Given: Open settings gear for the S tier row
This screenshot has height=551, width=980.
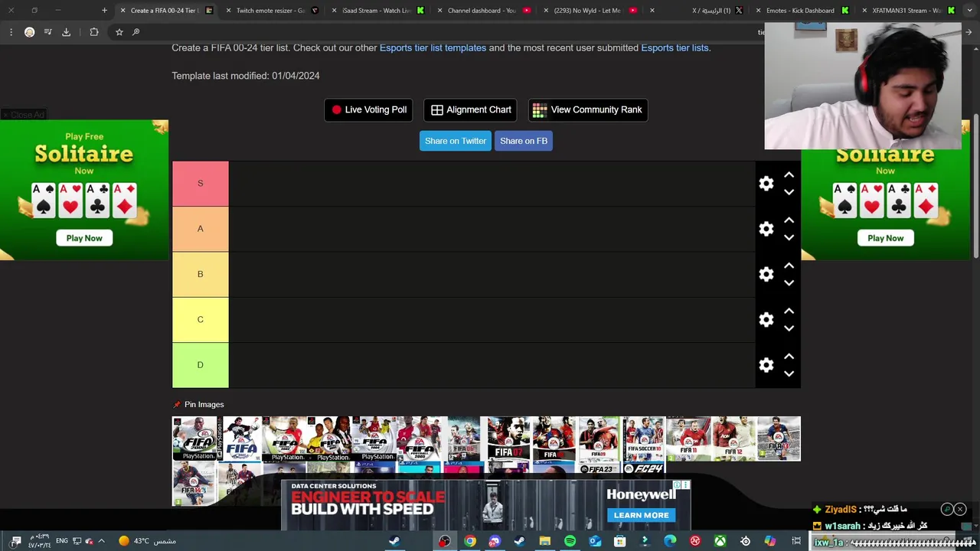Looking at the screenshot, I should point(766,184).
